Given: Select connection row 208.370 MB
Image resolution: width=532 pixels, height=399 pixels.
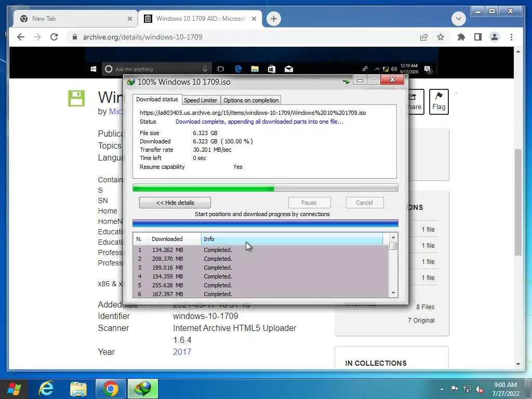Looking at the screenshot, I should coord(261,259).
